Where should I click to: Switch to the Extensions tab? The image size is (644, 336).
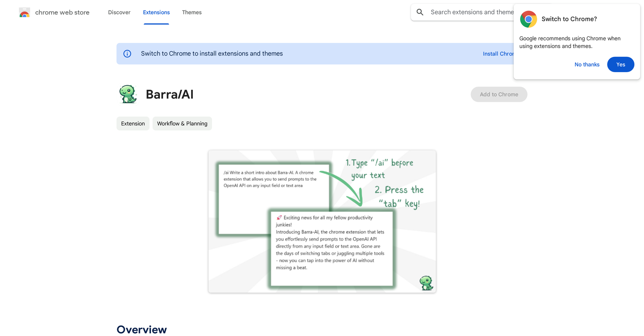point(156,12)
